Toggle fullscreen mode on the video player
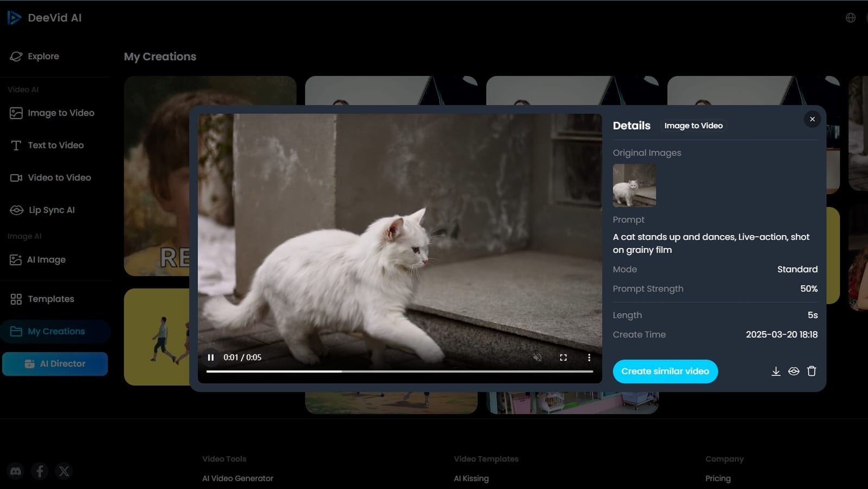This screenshot has height=489, width=868. point(563,357)
